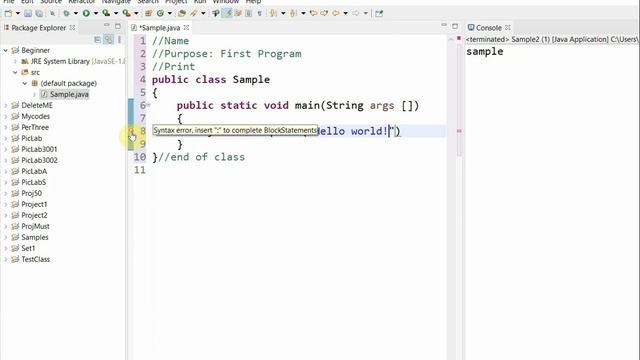
Task: Open the Run button dropdown arrow
Action: pyautogui.click(x=96, y=13)
